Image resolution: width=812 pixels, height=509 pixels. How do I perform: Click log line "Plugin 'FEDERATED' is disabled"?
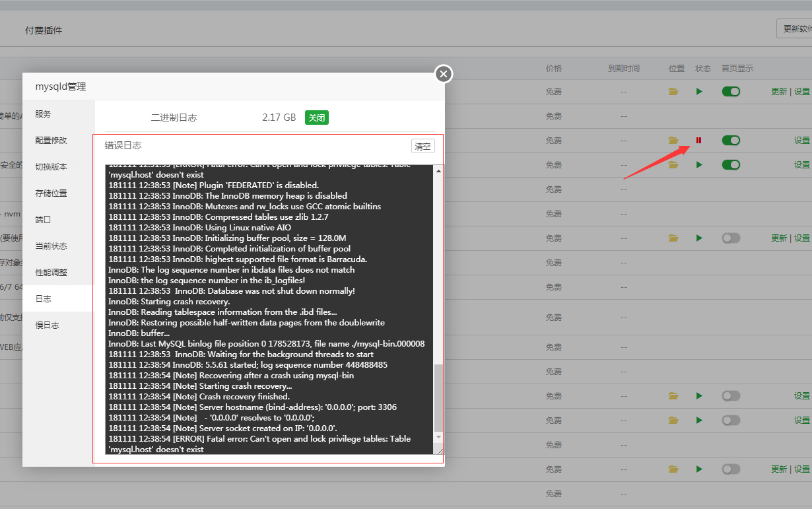tap(214, 186)
